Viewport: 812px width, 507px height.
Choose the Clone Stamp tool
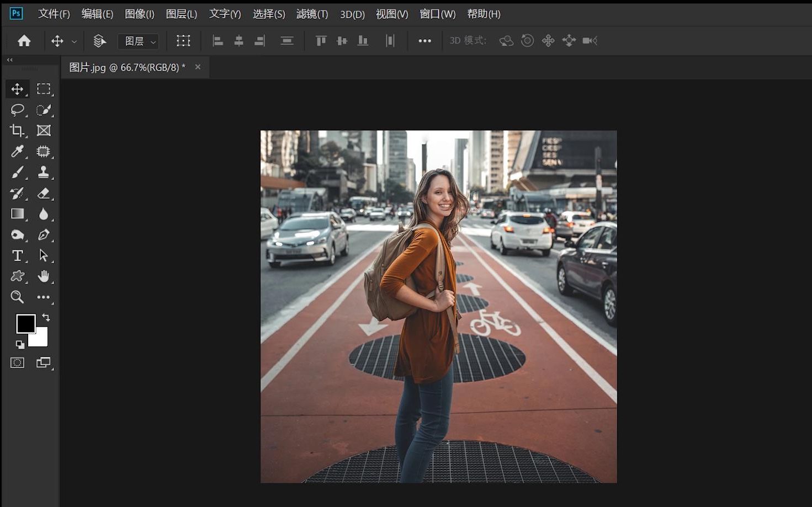point(43,173)
